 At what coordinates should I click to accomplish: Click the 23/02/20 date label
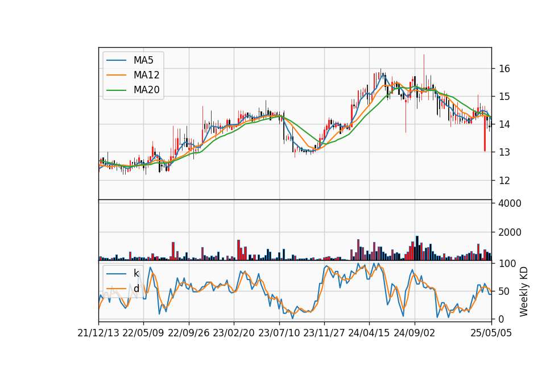tap(234, 333)
